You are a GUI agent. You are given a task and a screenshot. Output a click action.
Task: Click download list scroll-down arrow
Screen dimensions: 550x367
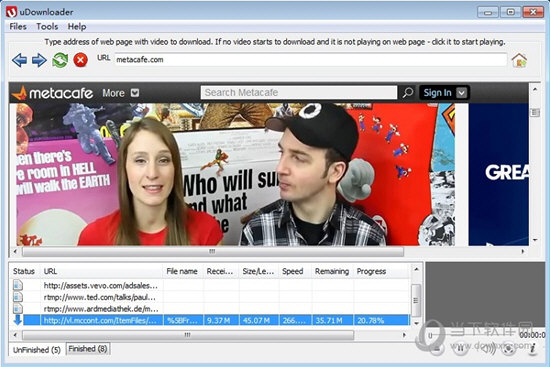[x=416, y=323]
